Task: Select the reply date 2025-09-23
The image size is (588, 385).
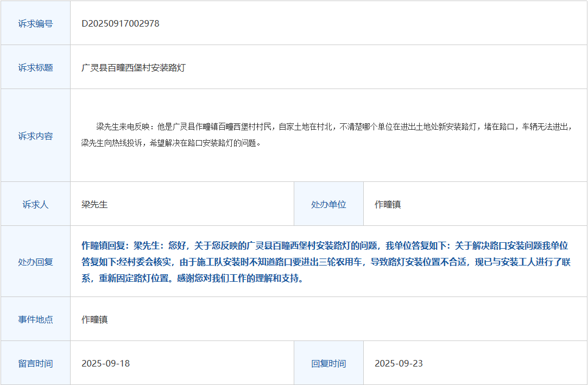Action: 399,363
